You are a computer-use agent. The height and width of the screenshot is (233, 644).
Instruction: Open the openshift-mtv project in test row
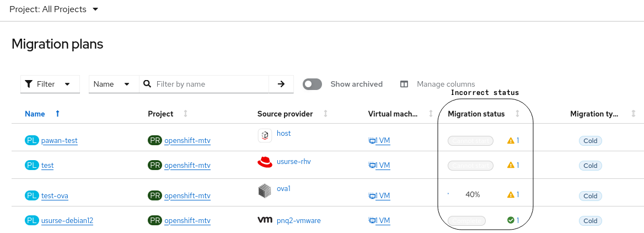click(187, 166)
